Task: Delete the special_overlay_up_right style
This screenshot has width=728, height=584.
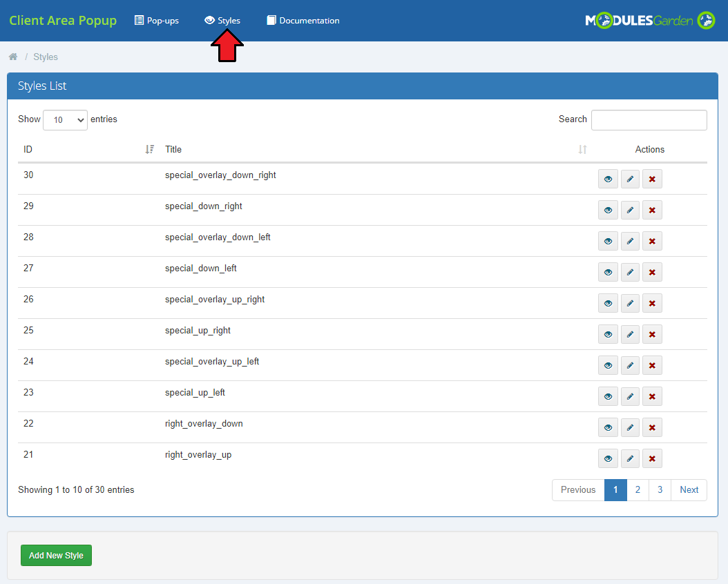Action: (652, 303)
